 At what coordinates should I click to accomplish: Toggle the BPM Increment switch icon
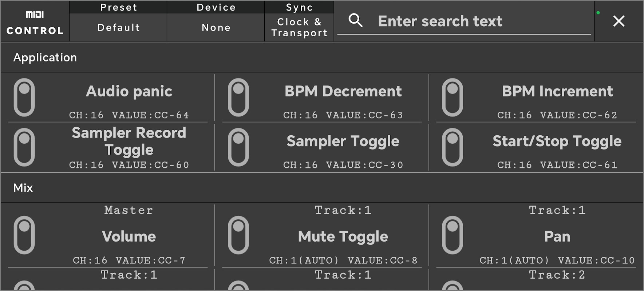click(x=453, y=97)
